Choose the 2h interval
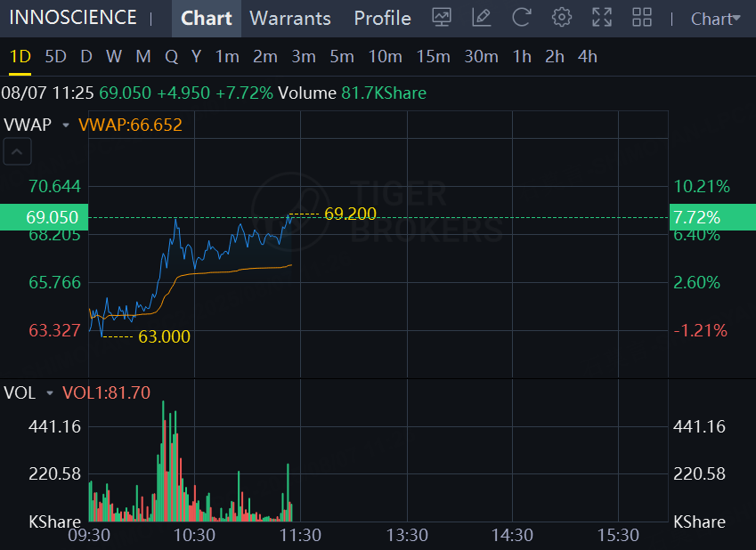 click(555, 57)
